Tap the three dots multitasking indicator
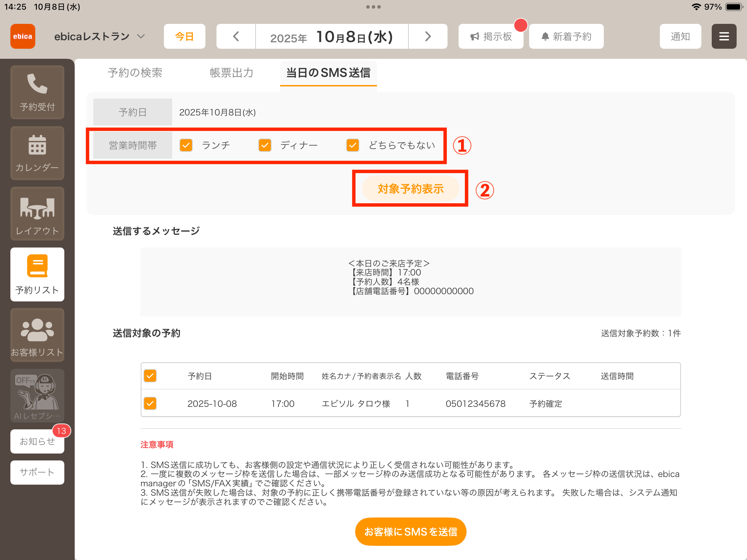The height and width of the screenshot is (560, 747). pos(373,7)
